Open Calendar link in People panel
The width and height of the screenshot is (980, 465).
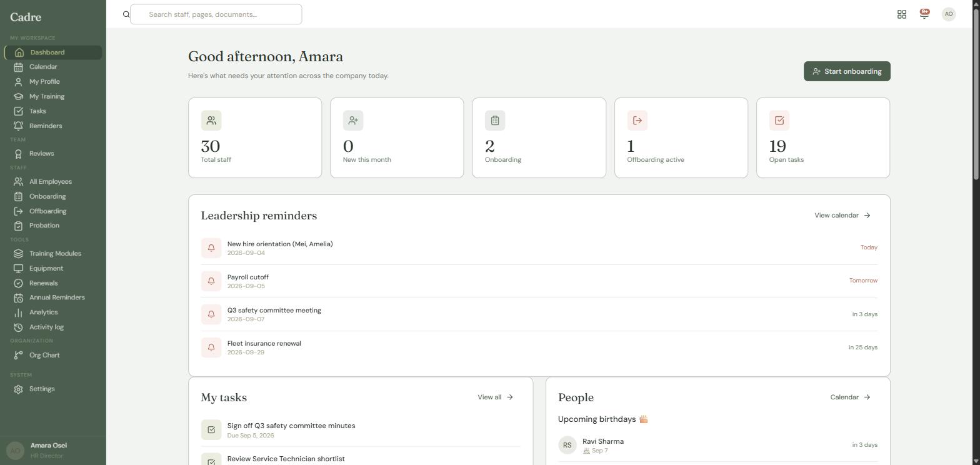tap(851, 397)
